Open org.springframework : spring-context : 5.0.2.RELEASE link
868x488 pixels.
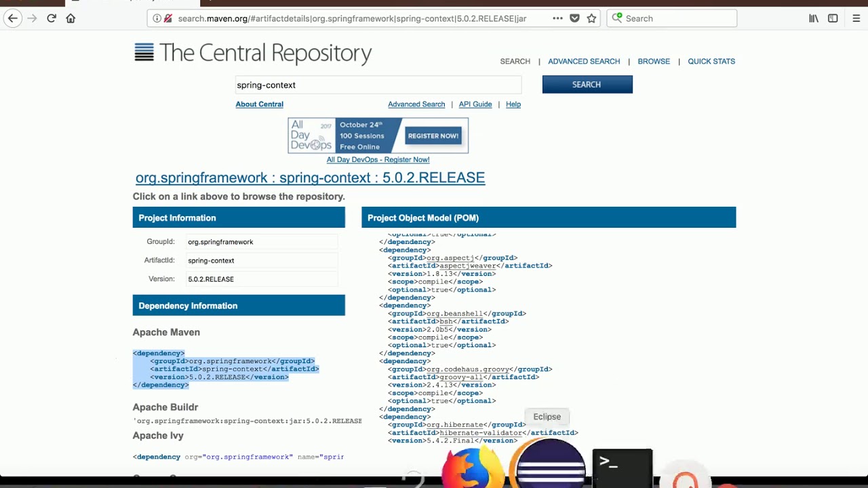click(310, 178)
